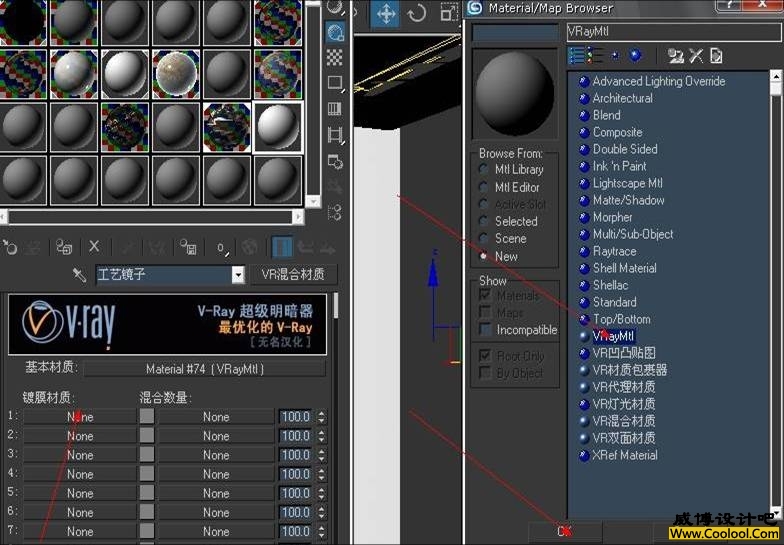This screenshot has width=784, height=545.
Task: Switch browser to View Large Icons
Action: click(635, 56)
